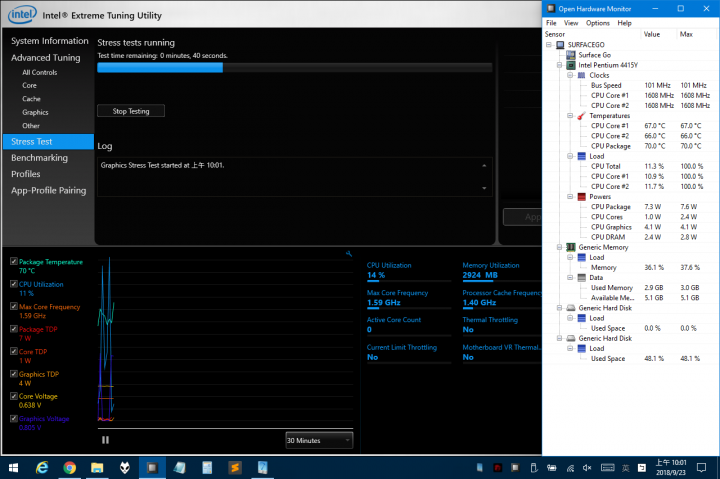Click the muted volume tray icon
Viewport: 720px width, 479px height.
coord(587,468)
